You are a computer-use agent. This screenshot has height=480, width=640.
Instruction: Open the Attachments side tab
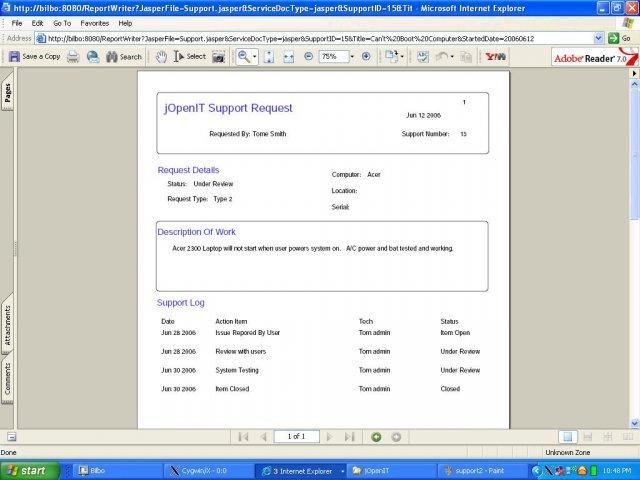(x=7, y=326)
